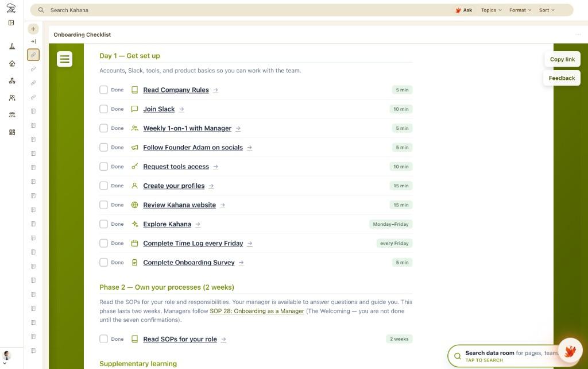Click the Ask button in the search bar

tap(464, 10)
